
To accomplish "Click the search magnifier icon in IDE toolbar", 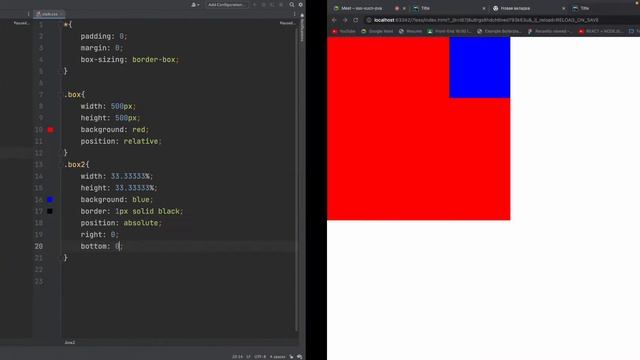I will (291, 4).
